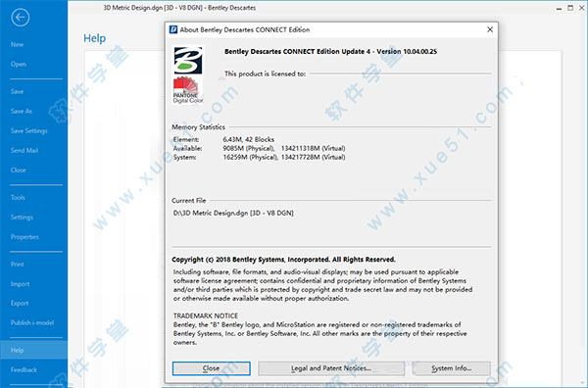
Task: Select Open in the backstage menu
Action: (18, 64)
